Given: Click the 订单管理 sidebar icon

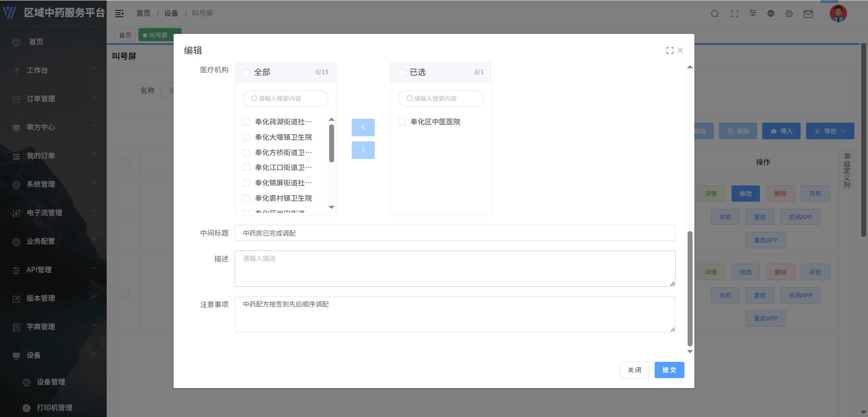Looking at the screenshot, I should coord(16,99).
